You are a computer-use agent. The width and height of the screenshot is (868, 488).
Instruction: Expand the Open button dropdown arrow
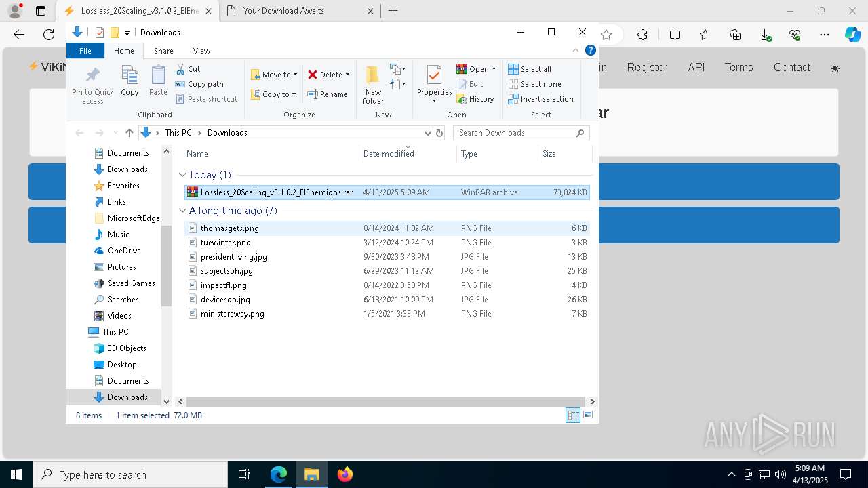click(x=494, y=69)
